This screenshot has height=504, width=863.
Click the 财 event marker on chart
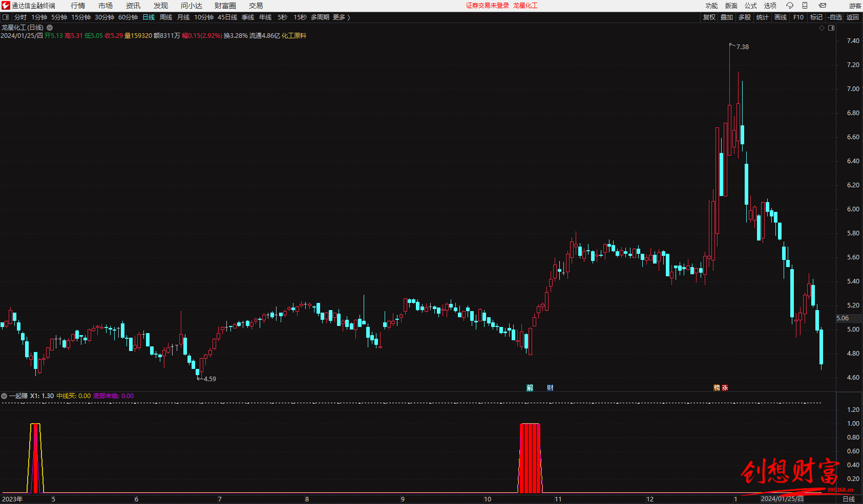550,388
